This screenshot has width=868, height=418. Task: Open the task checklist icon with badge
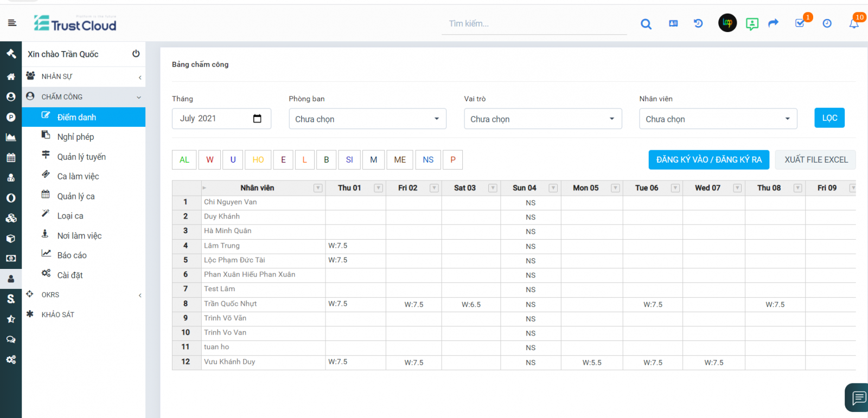(800, 23)
